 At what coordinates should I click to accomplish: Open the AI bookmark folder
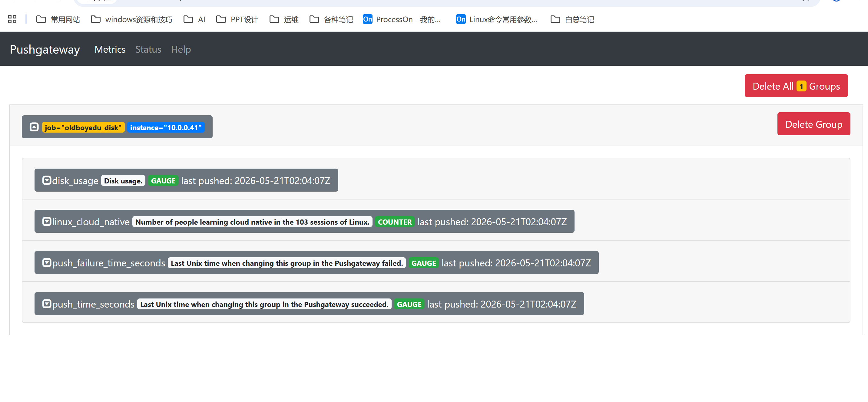[x=194, y=19]
